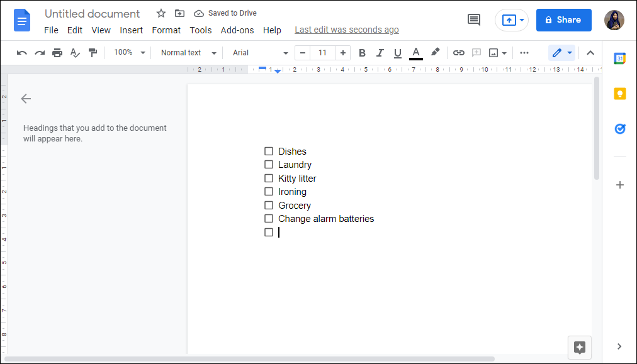Viewport: 637px width, 364px height.
Task: Add a comment from the toolbar
Action: [x=476, y=53]
